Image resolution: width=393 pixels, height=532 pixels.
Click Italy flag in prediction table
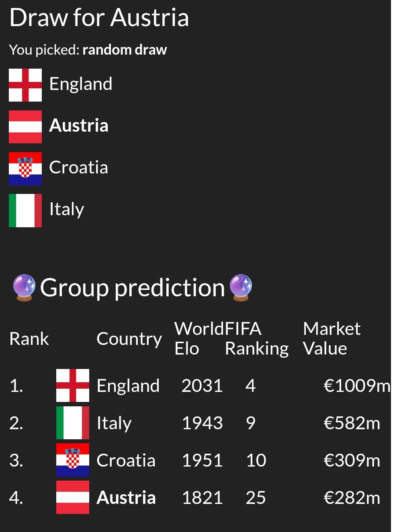coord(73,423)
